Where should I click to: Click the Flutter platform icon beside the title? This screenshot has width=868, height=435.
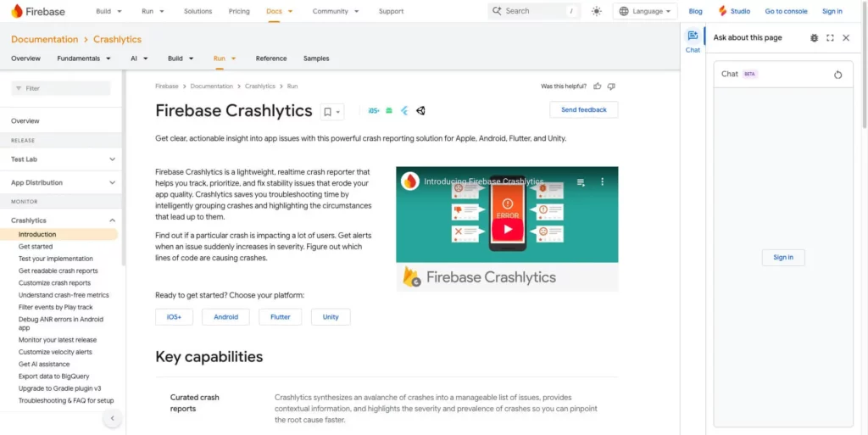[x=405, y=111]
